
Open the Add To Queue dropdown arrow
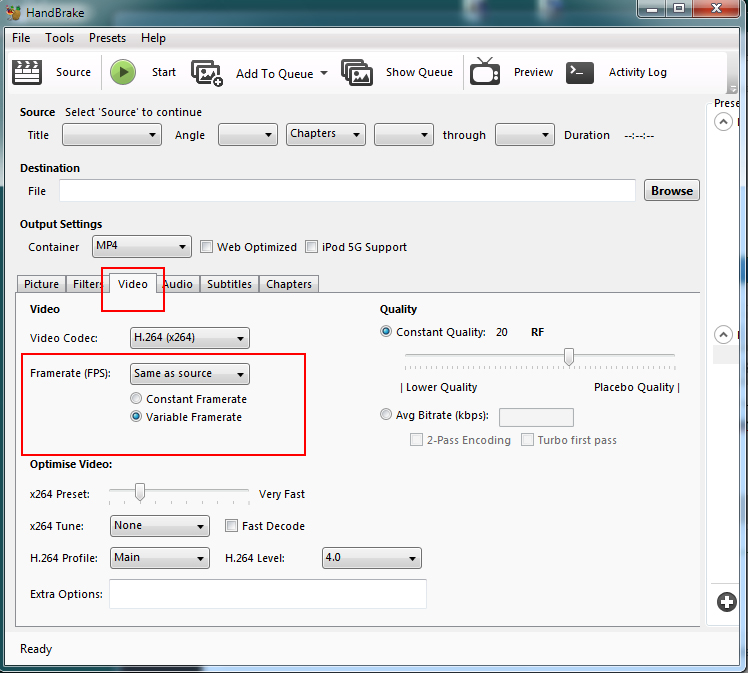324,73
